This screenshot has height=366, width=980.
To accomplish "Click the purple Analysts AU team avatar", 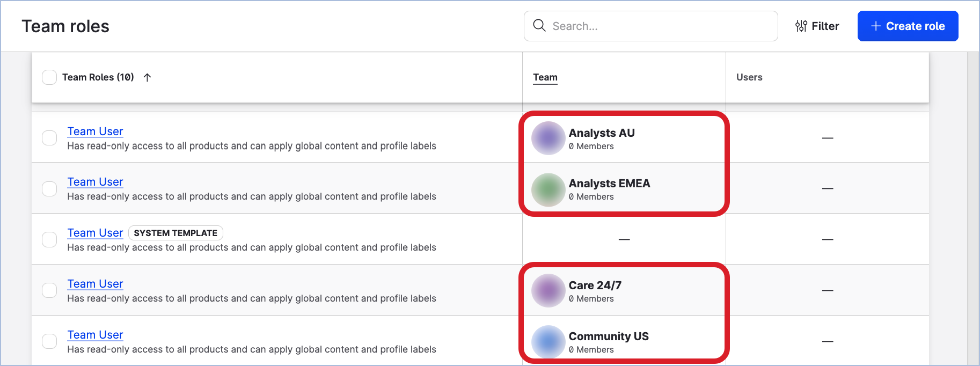I will (x=547, y=138).
